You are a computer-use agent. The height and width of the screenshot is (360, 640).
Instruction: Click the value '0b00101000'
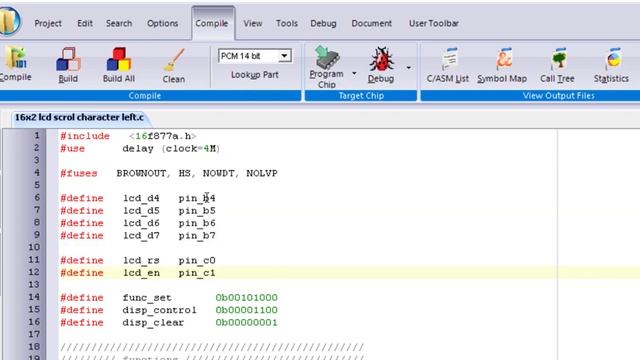247,298
